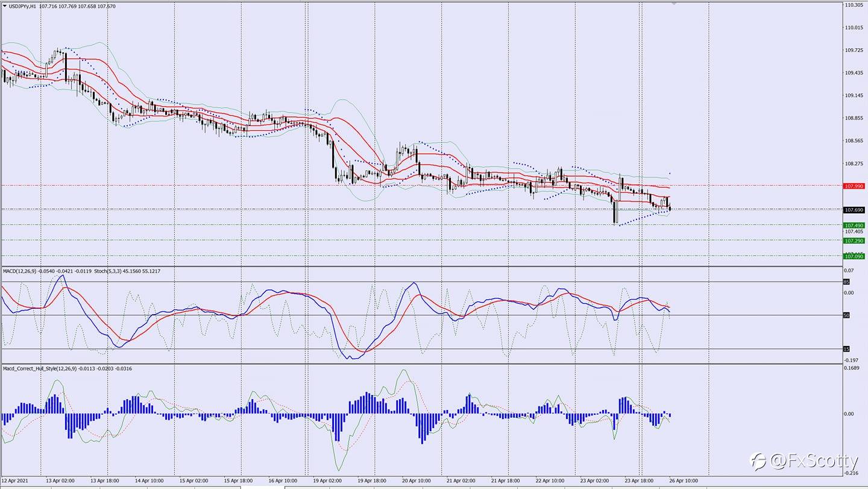Select the green 107.290 price level label
Image resolution: width=868 pixels, height=489 pixels.
click(x=854, y=241)
